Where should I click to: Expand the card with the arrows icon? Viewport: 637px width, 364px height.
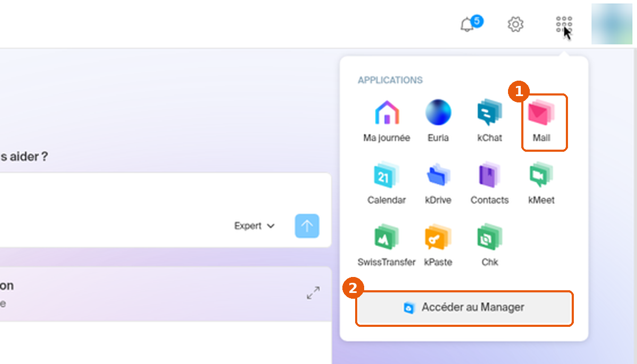[x=313, y=293]
